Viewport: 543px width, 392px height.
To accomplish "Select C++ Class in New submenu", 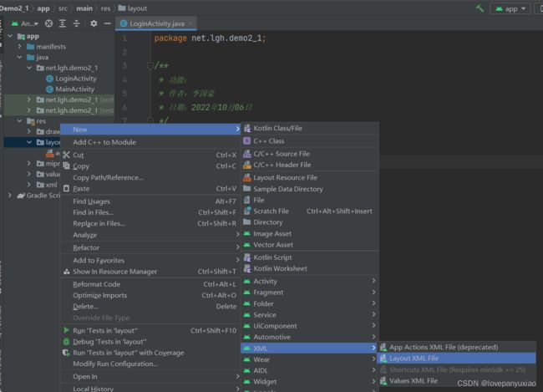I will 310,141.
